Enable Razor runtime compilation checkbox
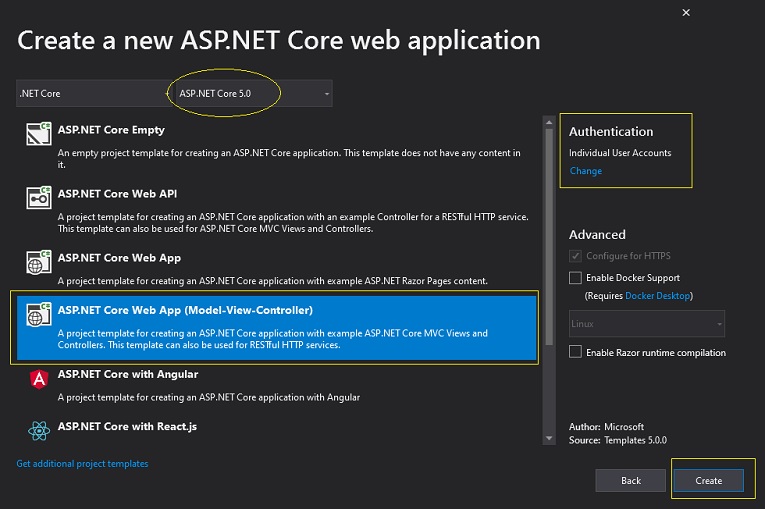Image resolution: width=765 pixels, height=509 pixels. 575,352
